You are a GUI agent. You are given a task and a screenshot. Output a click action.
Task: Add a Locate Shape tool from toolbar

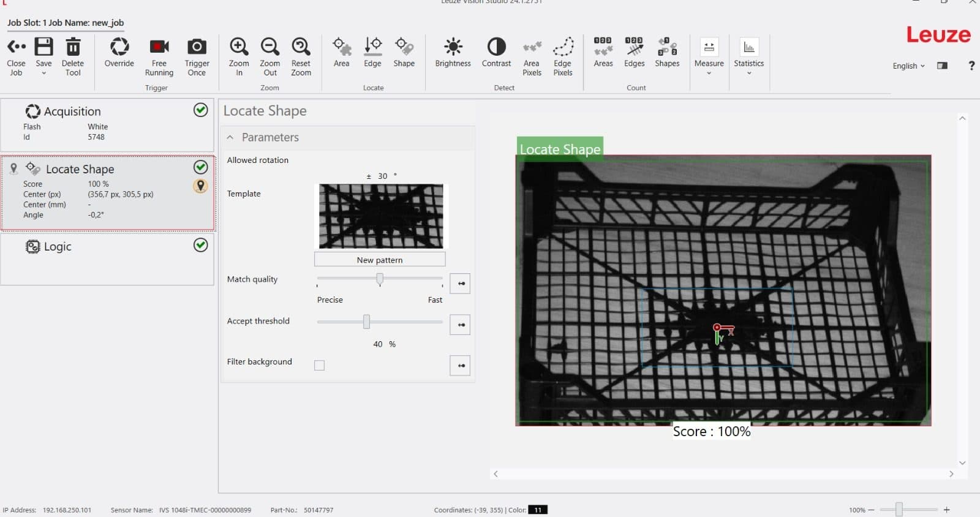404,47
